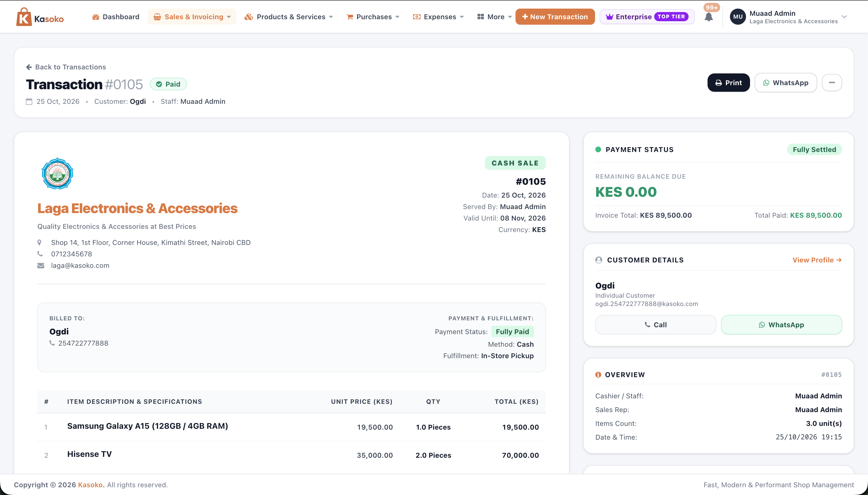Click the Total Paid KES 89,500.00 value
The image size is (868, 495).
(x=816, y=215)
